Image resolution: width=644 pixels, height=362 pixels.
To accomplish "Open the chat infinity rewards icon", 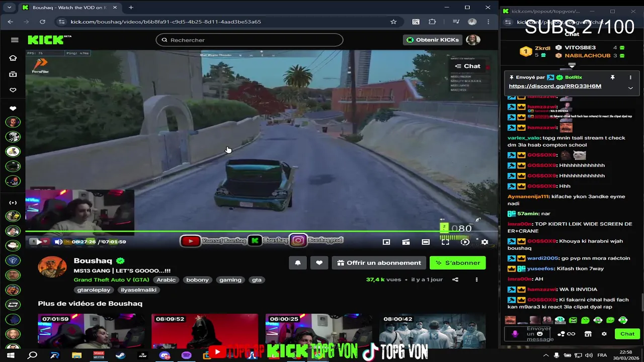I will click(571, 334).
